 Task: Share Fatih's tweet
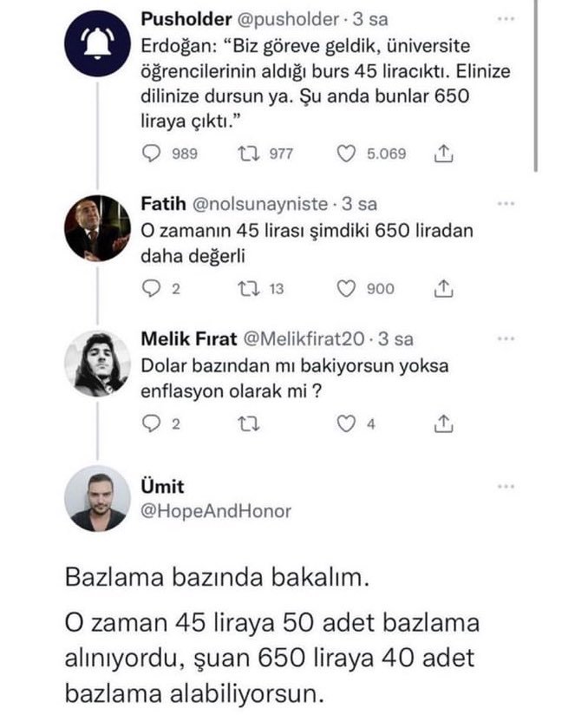[x=443, y=289]
